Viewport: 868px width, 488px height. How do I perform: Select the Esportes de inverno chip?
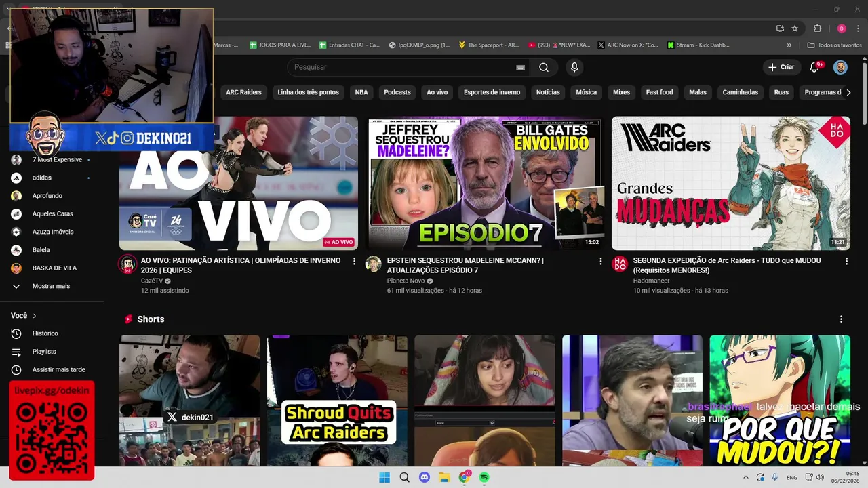point(492,92)
